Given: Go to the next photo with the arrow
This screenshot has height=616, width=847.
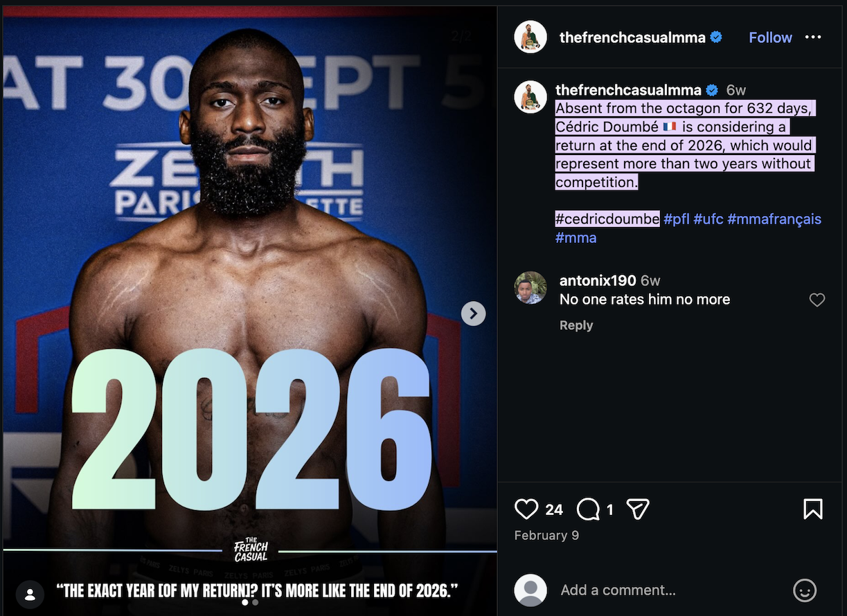Looking at the screenshot, I should click(x=473, y=314).
